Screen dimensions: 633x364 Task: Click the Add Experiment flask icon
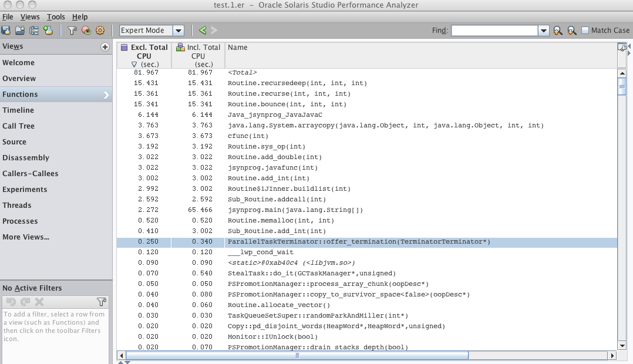[48, 31]
